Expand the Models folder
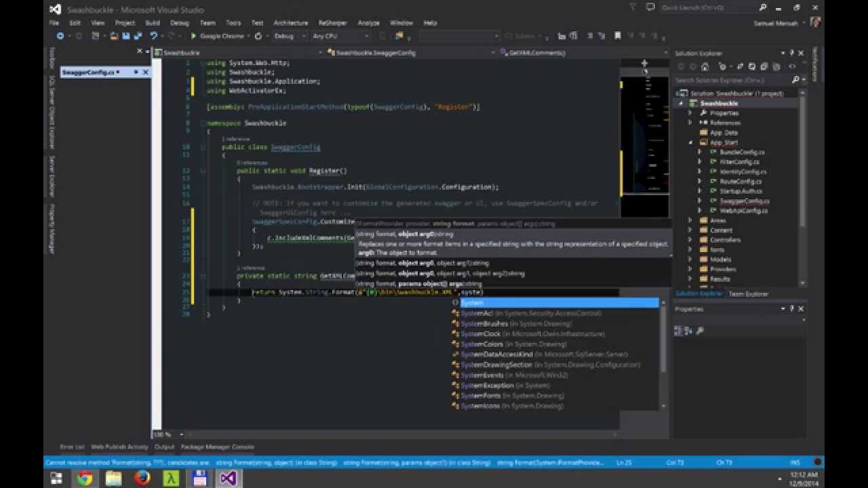Image resolution: width=868 pixels, height=488 pixels. point(691,260)
